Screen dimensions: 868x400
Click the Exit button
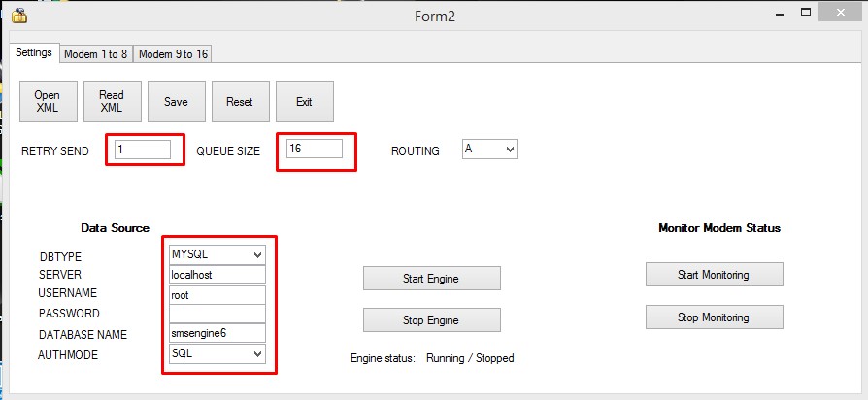(x=305, y=101)
